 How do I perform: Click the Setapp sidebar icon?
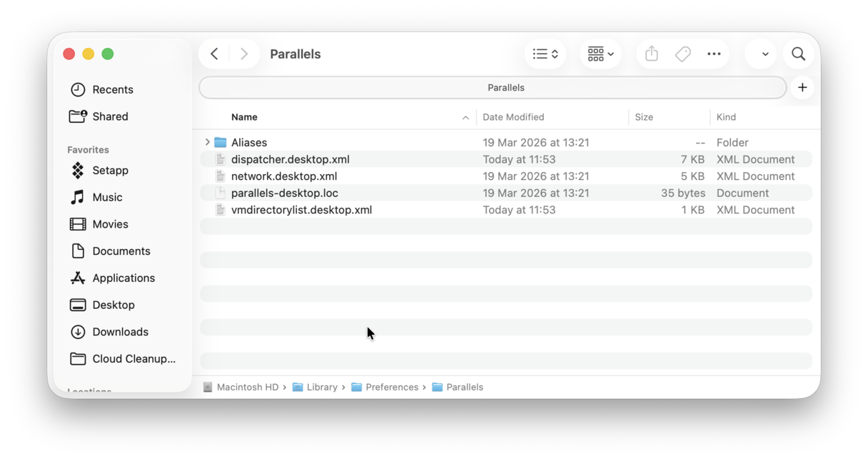pos(78,171)
